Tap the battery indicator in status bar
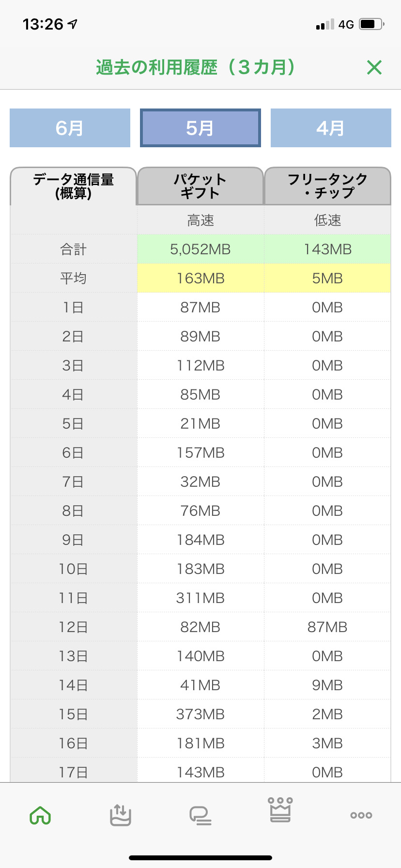This screenshot has width=401, height=868. (x=371, y=24)
